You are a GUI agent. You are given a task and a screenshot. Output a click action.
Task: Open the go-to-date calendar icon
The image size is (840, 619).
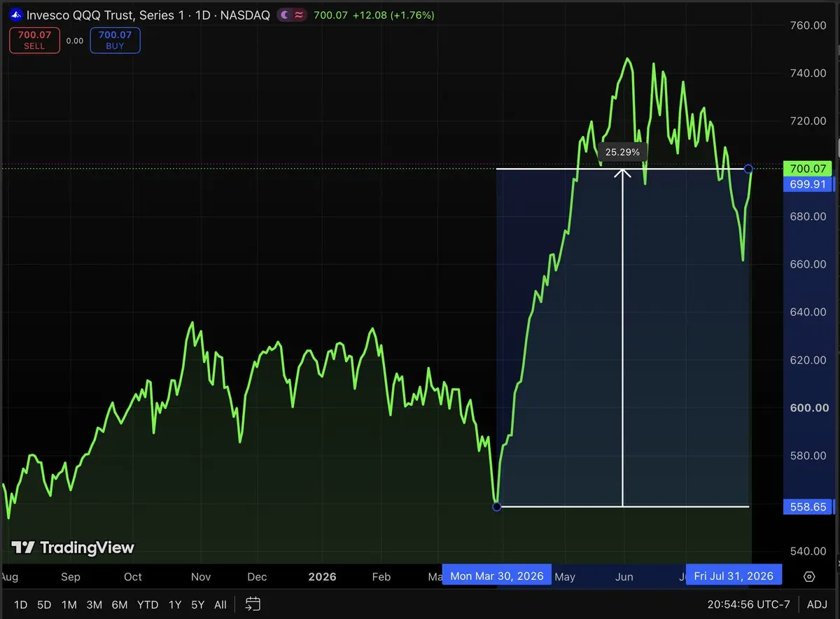(253, 604)
